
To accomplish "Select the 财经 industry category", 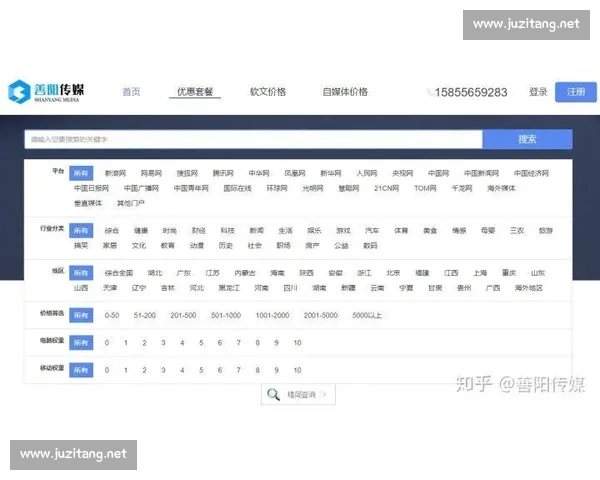I will [x=199, y=231].
